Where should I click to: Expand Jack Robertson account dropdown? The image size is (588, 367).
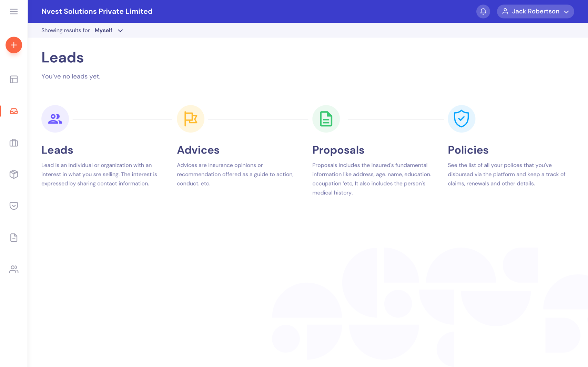tap(535, 11)
